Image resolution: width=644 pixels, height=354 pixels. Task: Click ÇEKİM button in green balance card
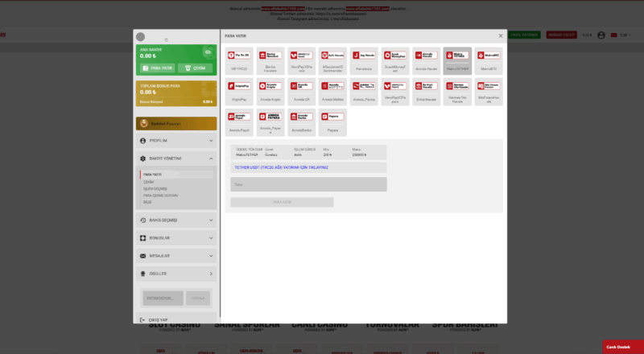[195, 68]
